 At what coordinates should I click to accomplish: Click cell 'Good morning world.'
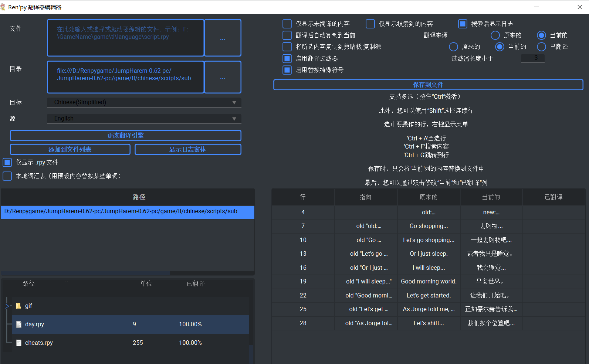point(429,282)
